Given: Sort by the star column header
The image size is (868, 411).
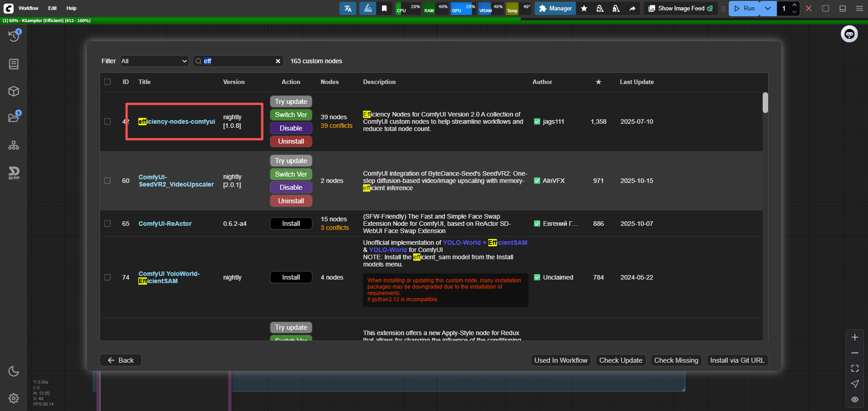Looking at the screenshot, I should pyautogui.click(x=599, y=82).
